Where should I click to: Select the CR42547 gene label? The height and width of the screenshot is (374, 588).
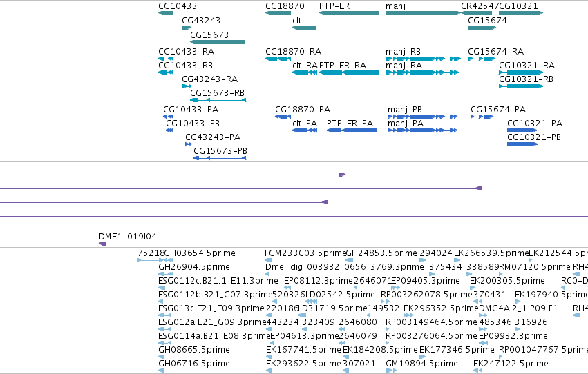coord(480,6)
